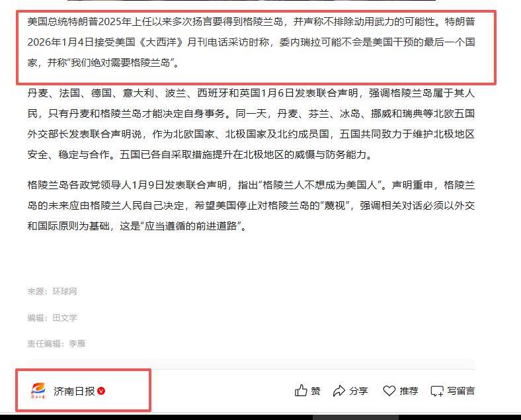Image resolution: width=521 pixels, height=420 pixels.
Task: Click the 责任编辑 李雁 line
Action: [x=56, y=343]
